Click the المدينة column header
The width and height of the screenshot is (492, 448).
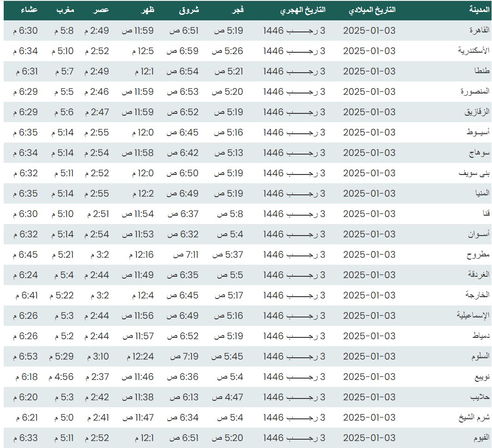[477, 10]
